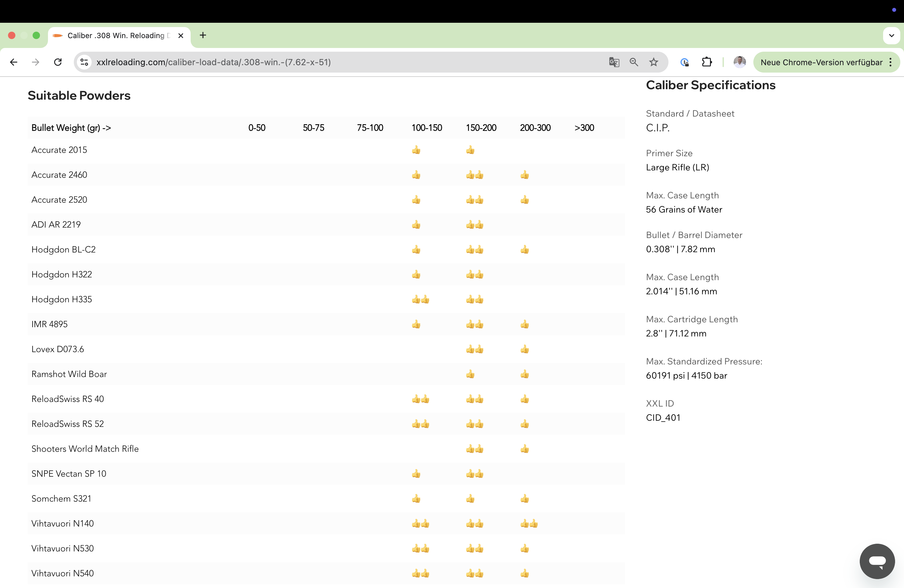
Task: Click the password manager extension icon
Action: pos(684,62)
